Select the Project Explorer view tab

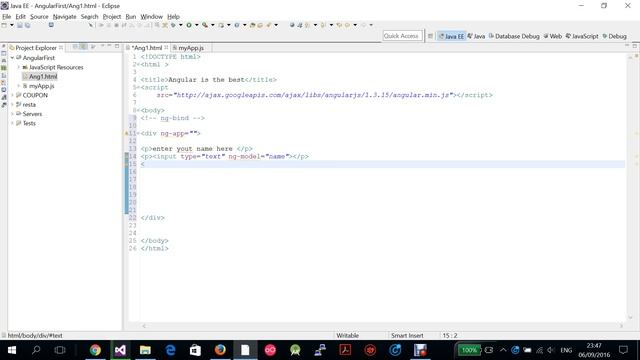tap(36, 48)
